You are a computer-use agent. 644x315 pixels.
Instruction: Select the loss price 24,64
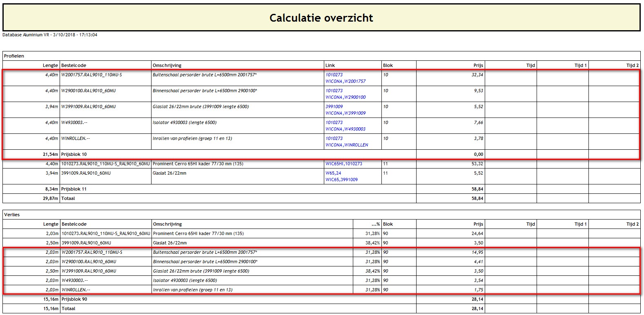(477, 233)
